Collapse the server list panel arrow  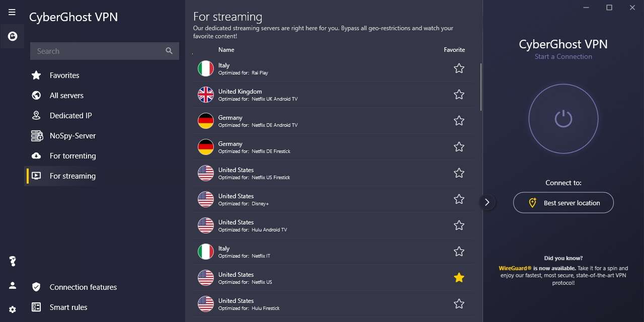coord(487,202)
